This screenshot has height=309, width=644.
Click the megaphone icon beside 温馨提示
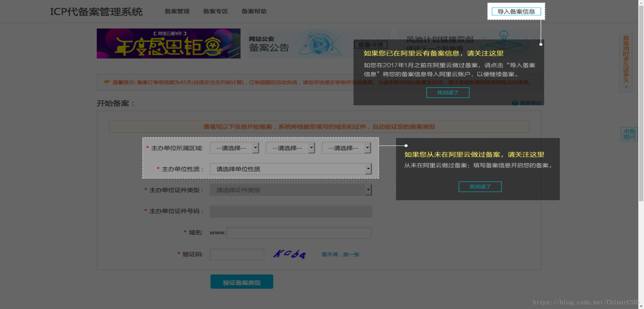click(107, 82)
